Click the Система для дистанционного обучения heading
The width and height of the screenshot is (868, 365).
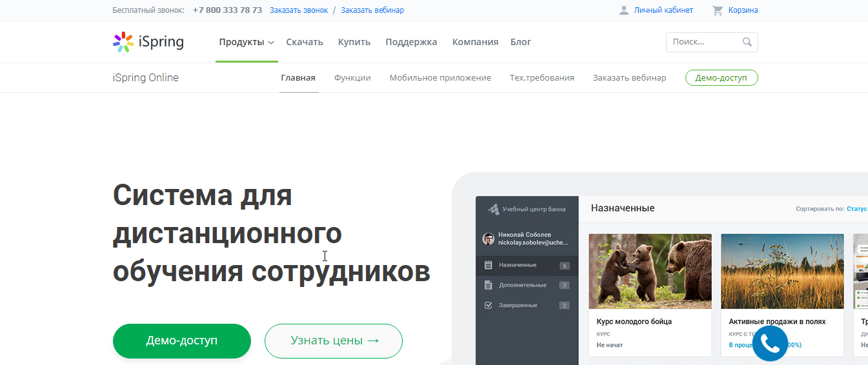click(272, 233)
